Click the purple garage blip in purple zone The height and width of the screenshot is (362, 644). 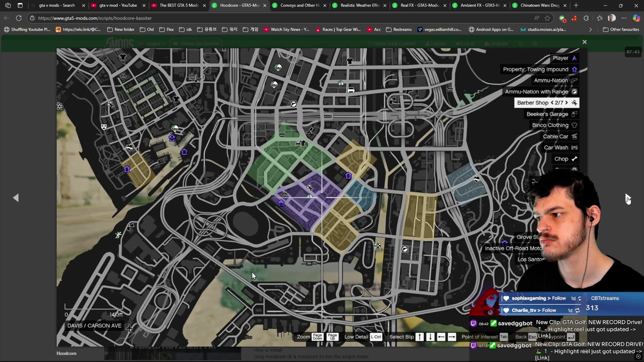pos(281,203)
